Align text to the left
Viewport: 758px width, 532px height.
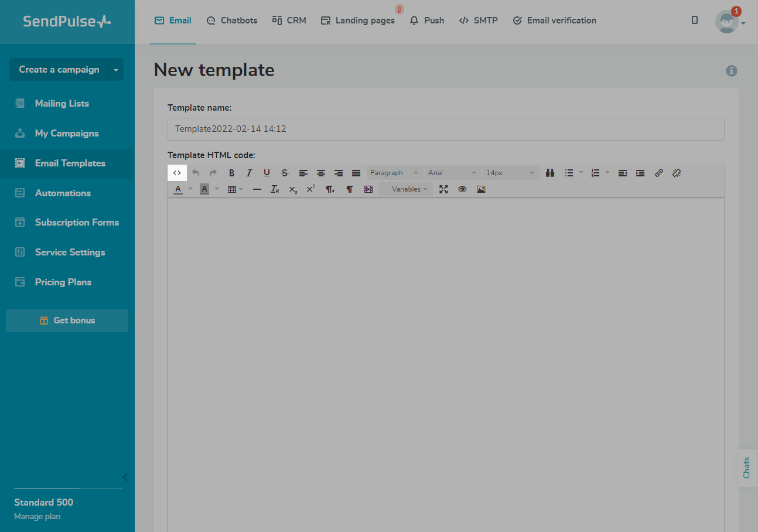[x=303, y=173]
